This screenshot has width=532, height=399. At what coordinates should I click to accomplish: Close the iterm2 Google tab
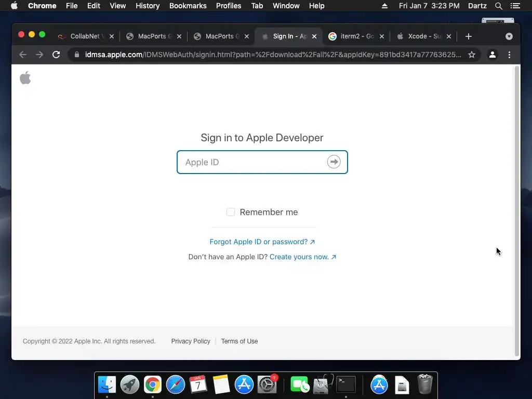pyautogui.click(x=382, y=36)
